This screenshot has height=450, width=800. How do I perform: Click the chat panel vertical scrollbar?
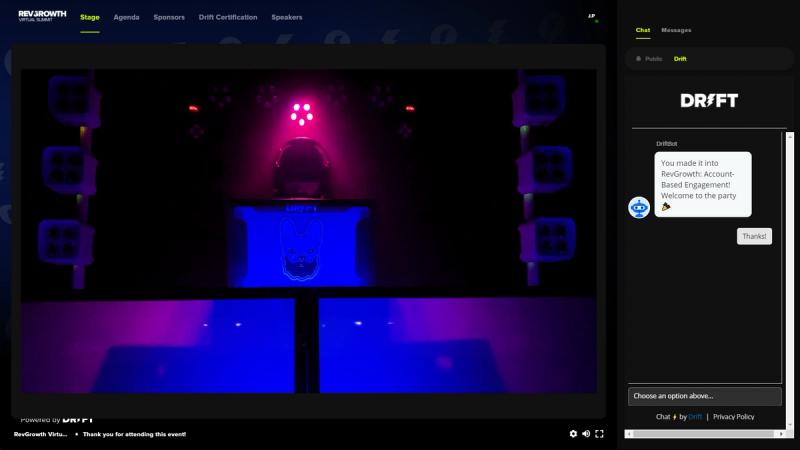click(790, 280)
